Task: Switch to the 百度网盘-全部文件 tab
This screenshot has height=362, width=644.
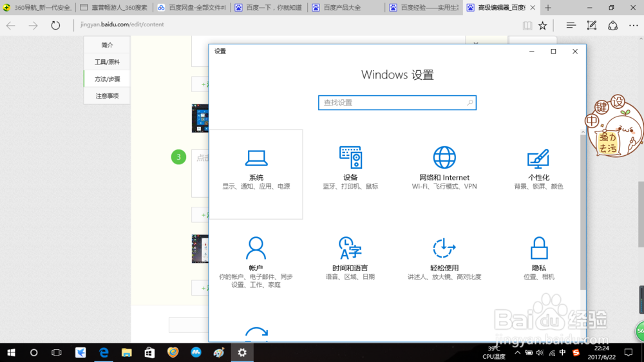Action: tap(191, 7)
